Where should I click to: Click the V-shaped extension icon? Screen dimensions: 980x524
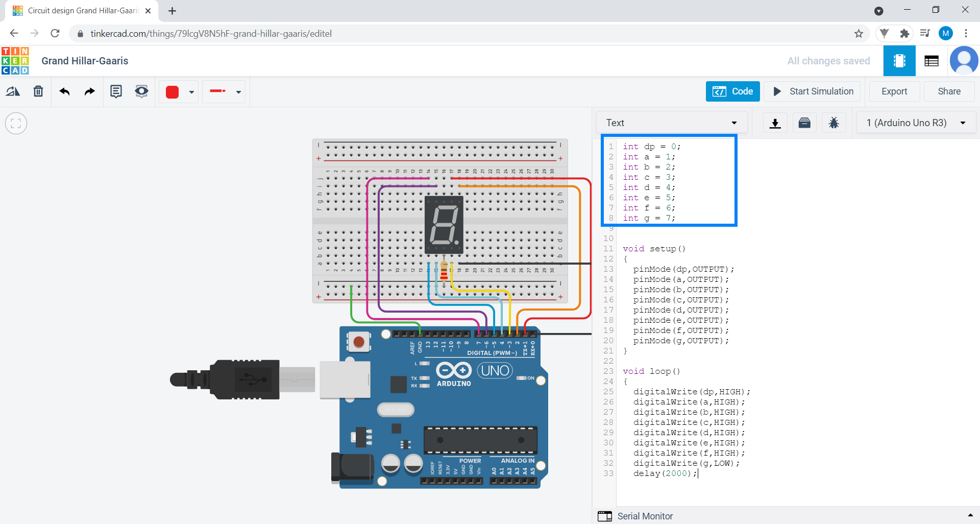pos(885,33)
